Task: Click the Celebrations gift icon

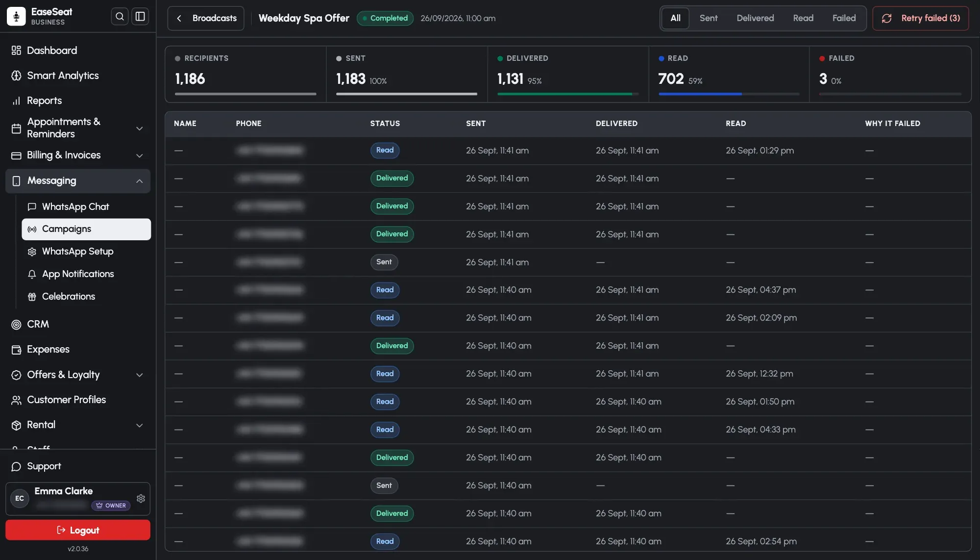Action: click(32, 297)
